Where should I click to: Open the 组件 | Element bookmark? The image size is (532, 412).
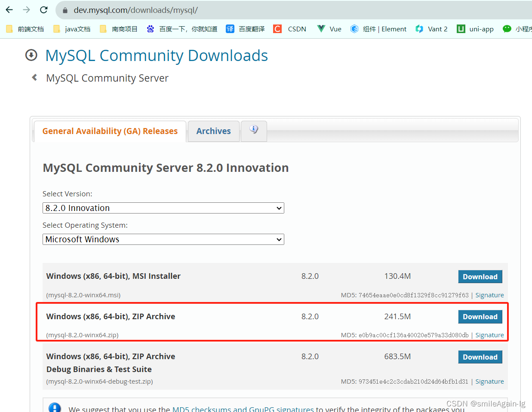(378, 29)
